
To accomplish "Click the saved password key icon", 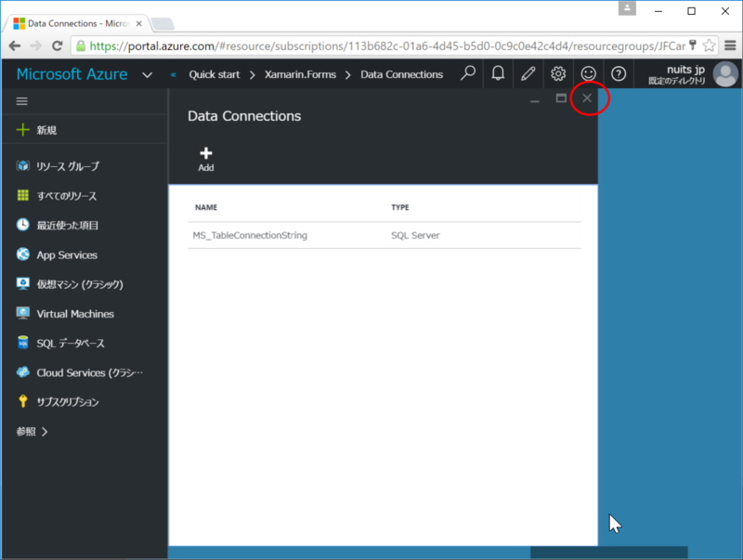I will click(x=692, y=45).
